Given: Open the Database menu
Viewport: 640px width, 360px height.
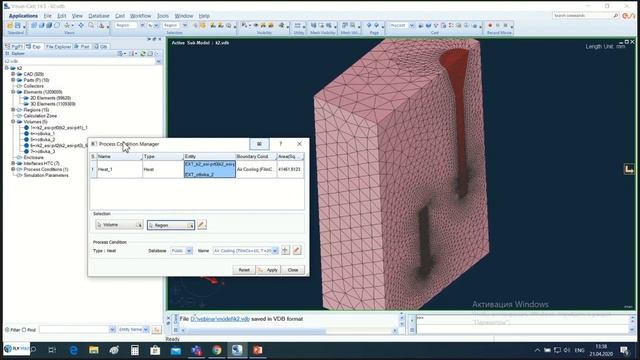Looking at the screenshot, I should (x=99, y=16).
